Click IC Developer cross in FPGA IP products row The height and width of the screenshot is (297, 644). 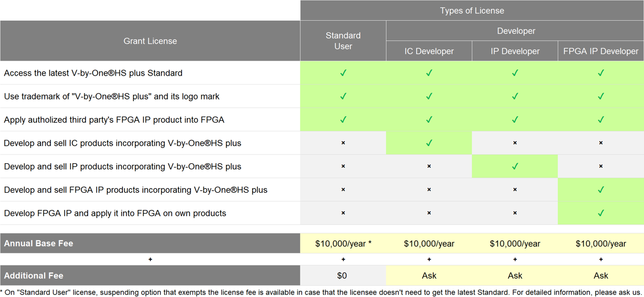pyautogui.click(x=429, y=190)
